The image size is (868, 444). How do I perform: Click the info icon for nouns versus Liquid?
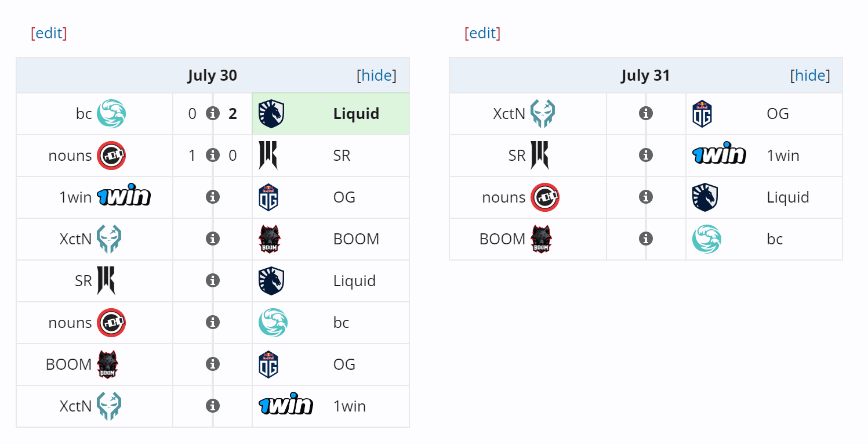tap(645, 197)
